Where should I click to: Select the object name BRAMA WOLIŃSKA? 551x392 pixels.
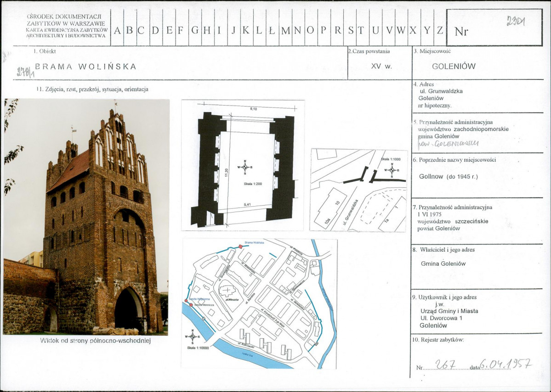tap(85, 67)
